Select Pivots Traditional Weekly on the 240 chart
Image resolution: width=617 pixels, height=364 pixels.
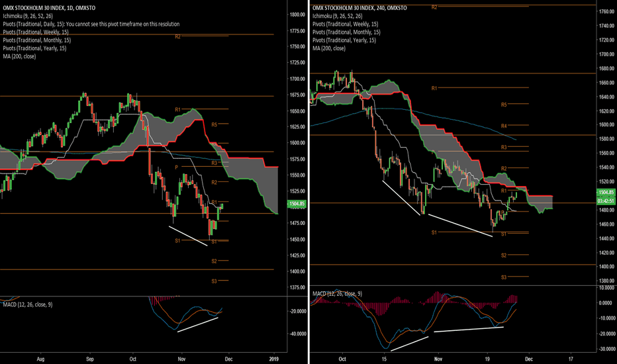point(345,24)
